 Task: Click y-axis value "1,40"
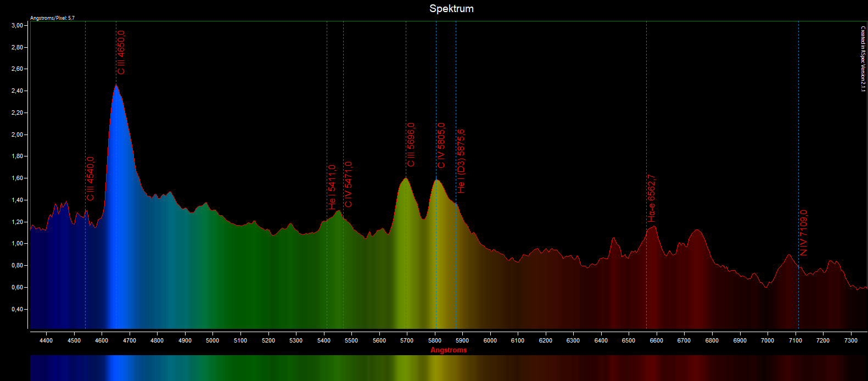tap(17, 200)
